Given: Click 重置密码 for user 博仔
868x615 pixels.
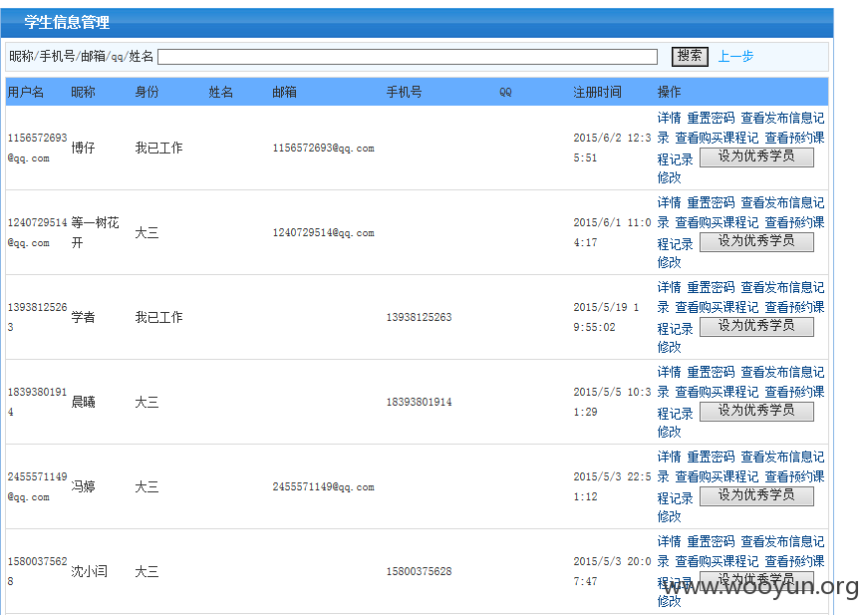Looking at the screenshot, I should [711, 118].
